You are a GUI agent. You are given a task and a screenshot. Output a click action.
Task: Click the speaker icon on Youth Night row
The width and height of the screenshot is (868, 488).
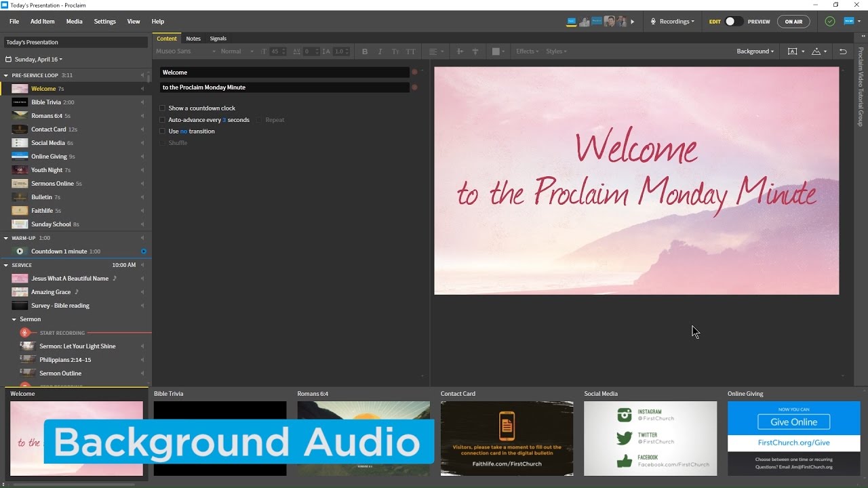(142, 170)
